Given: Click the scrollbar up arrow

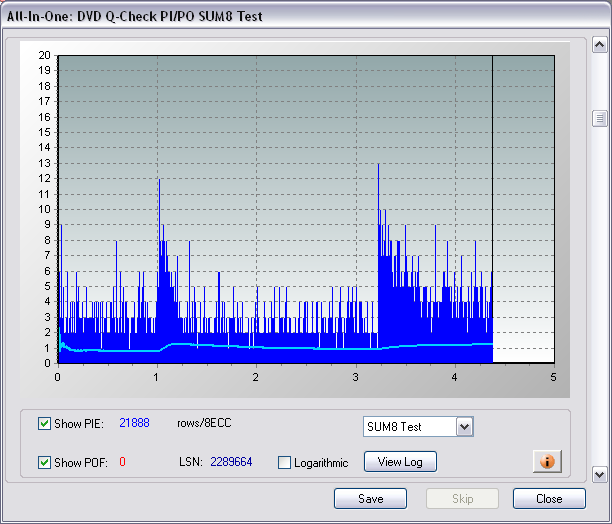Looking at the screenshot, I should (600, 44).
